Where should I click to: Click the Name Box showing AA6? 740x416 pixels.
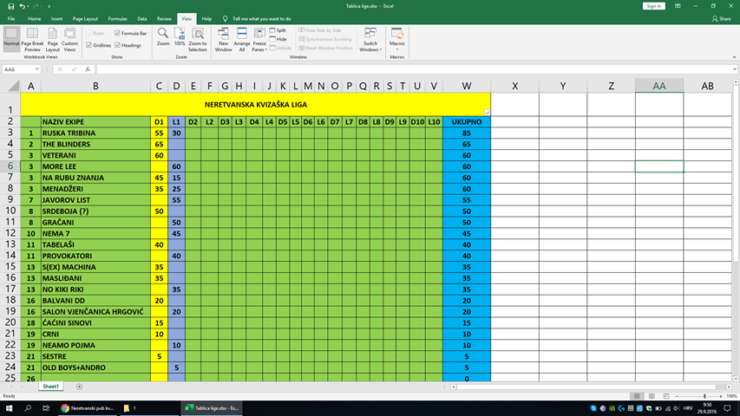coord(20,69)
